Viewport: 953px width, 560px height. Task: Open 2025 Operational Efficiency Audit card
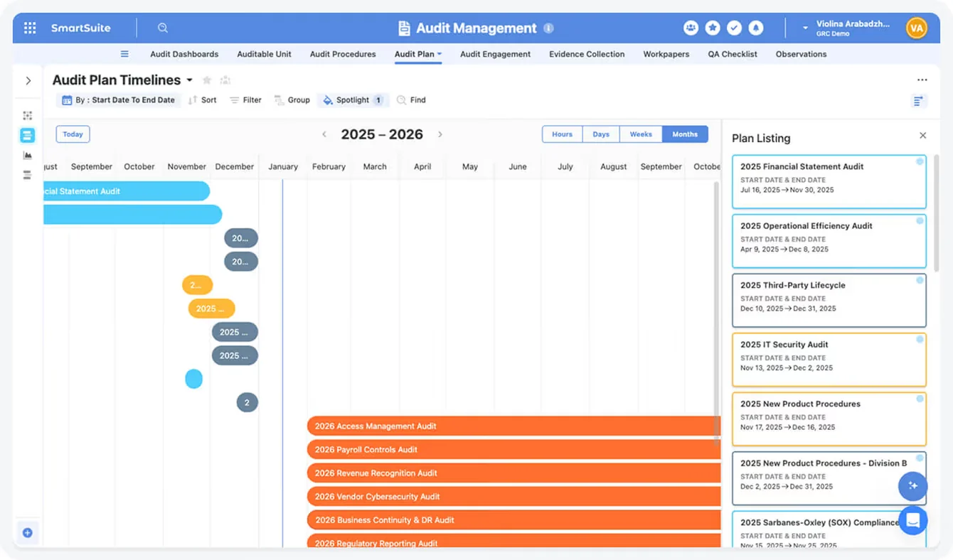click(829, 241)
